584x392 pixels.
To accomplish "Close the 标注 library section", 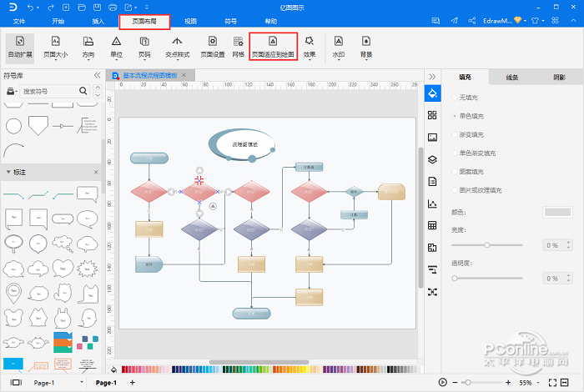I will (x=96, y=173).
